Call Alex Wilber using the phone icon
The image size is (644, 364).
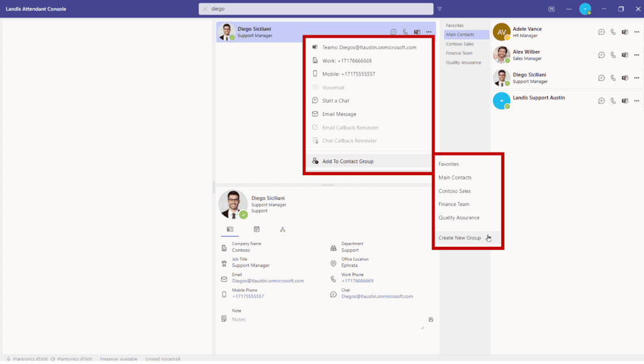[x=613, y=55]
